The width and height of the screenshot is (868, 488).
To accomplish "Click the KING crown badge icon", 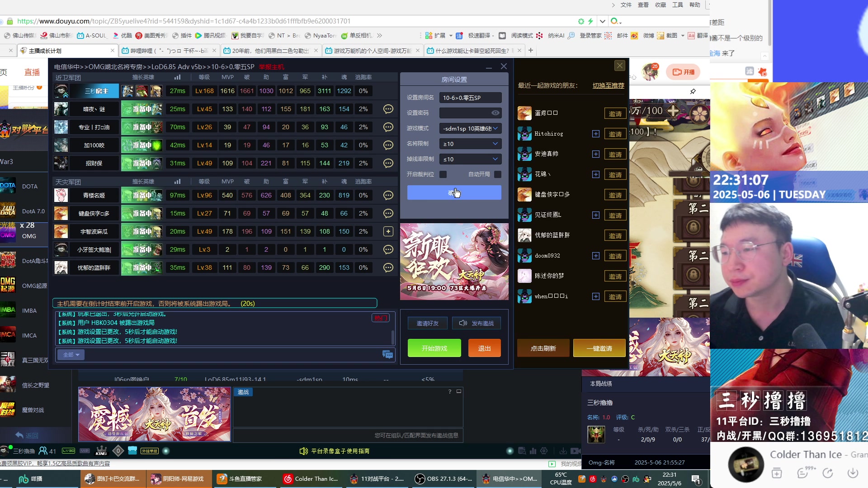I will [101, 451].
